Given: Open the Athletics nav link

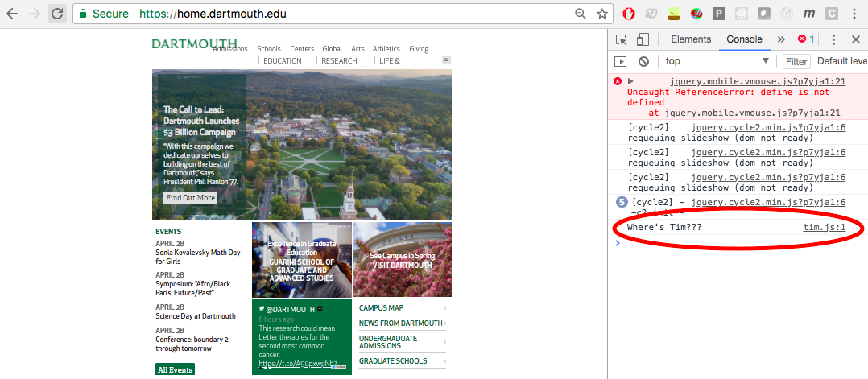Looking at the screenshot, I should pyautogui.click(x=386, y=49).
